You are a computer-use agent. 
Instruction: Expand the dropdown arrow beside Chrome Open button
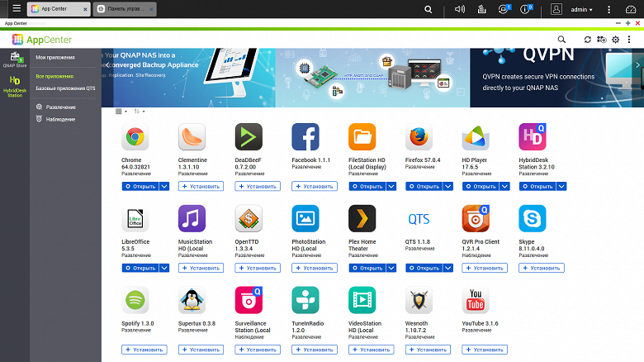tap(164, 186)
